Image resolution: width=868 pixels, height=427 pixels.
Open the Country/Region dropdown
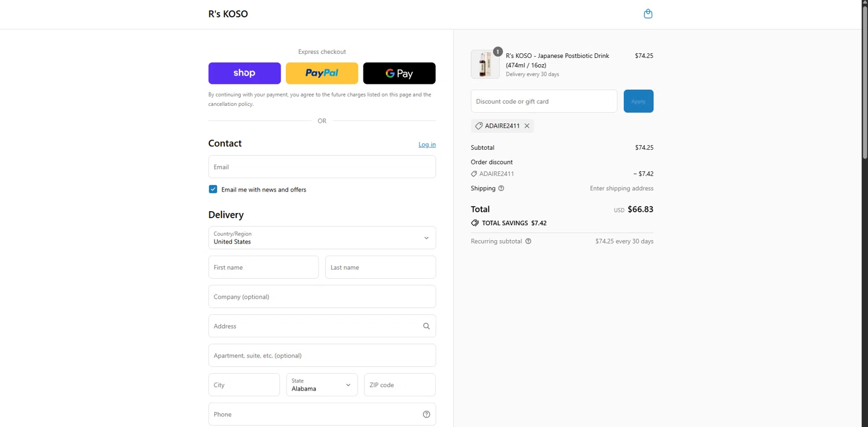coord(322,238)
